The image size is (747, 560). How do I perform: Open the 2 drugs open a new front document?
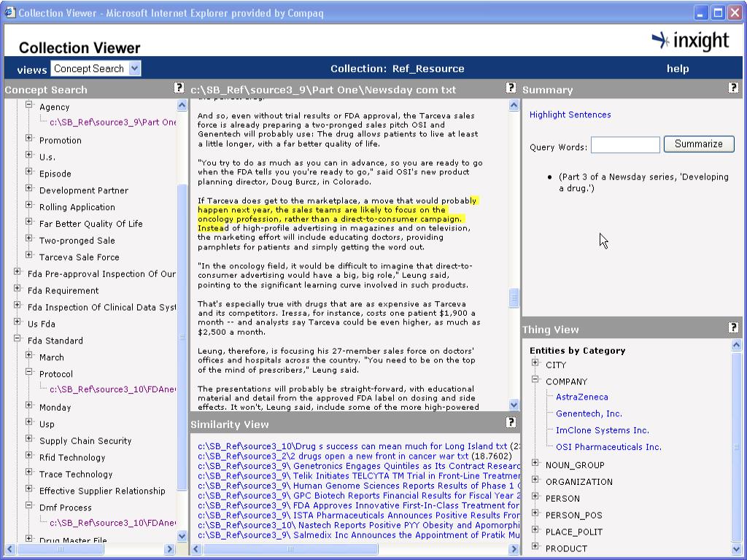click(x=333, y=456)
